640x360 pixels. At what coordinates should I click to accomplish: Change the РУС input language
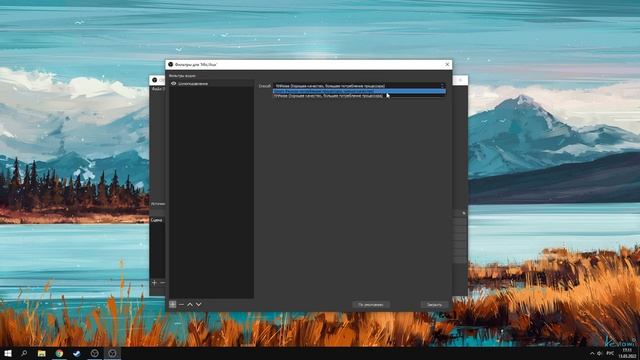(611, 353)
